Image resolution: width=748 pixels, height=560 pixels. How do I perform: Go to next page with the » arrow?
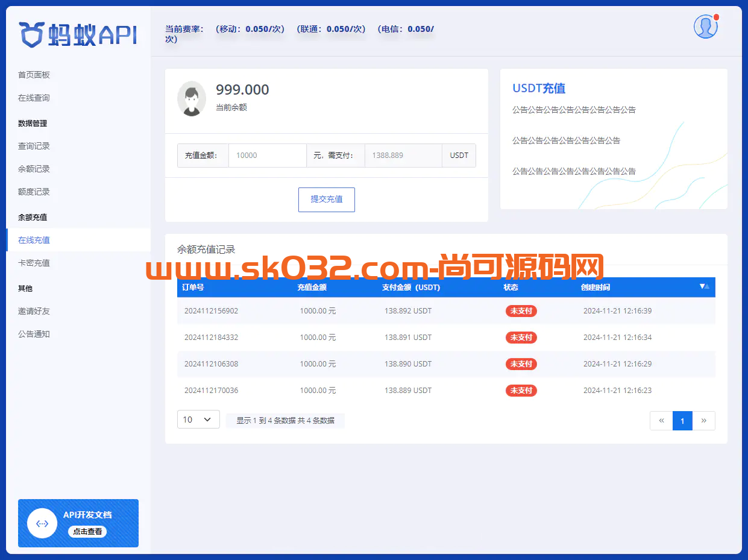pos(703,420)
